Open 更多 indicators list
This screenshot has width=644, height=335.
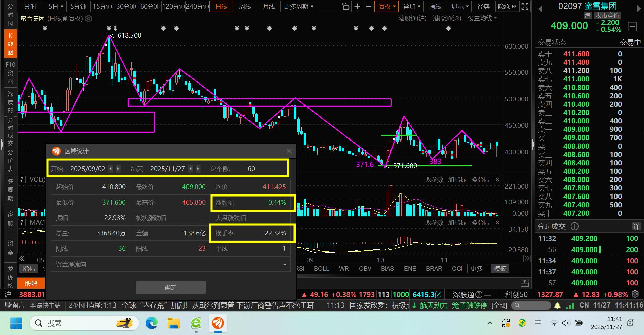click(x=477, y=269)
